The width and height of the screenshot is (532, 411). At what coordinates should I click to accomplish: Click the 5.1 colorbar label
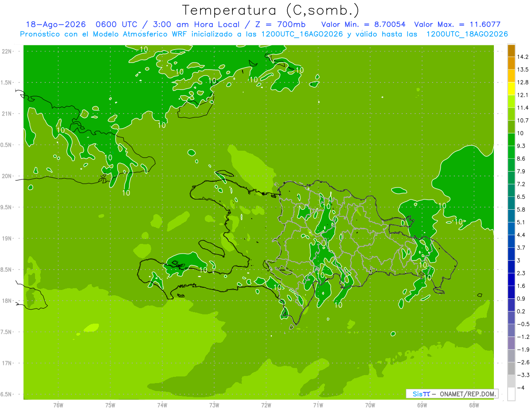(521, 222)
